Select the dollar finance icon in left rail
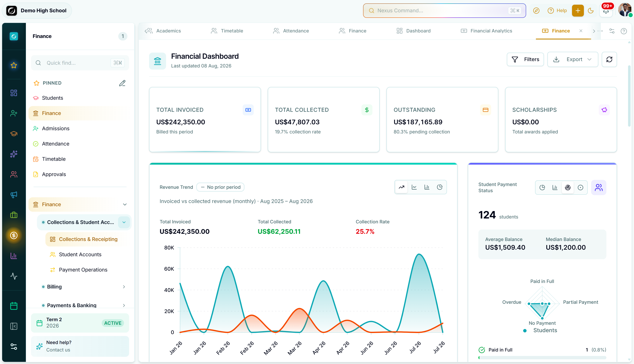The height and width of the screenshot is (364, 634). pyautogui.click(x=14, y=235)
